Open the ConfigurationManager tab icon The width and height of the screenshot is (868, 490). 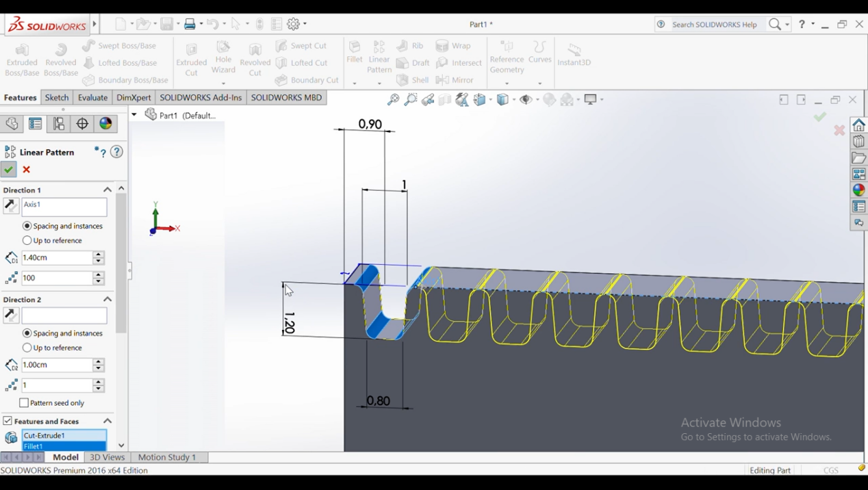pos(59,124)
